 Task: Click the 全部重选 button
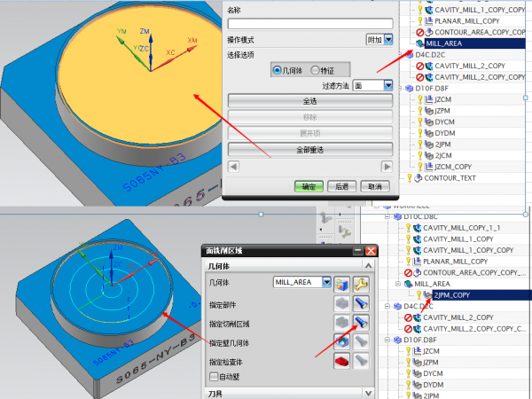(x=310, y=150)
